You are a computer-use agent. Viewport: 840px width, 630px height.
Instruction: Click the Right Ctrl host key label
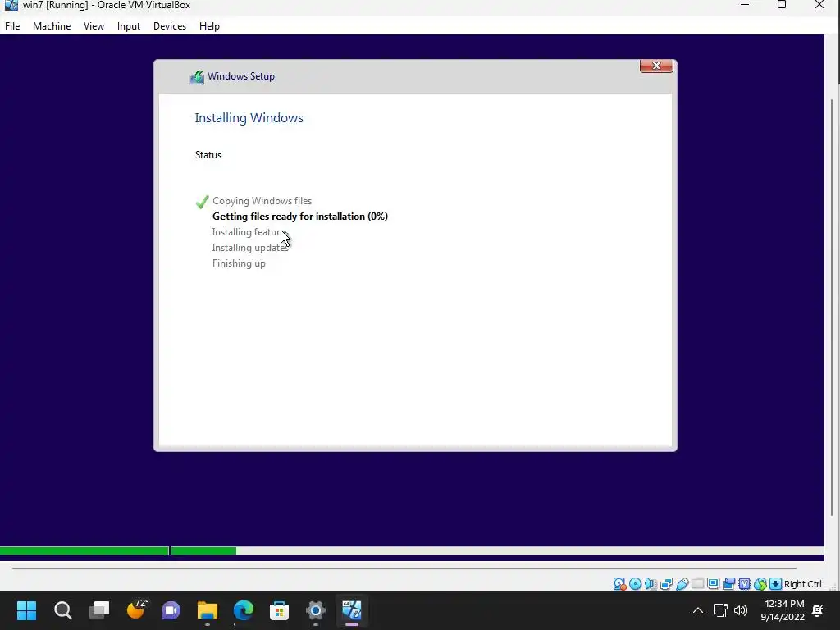coord(802,584)
